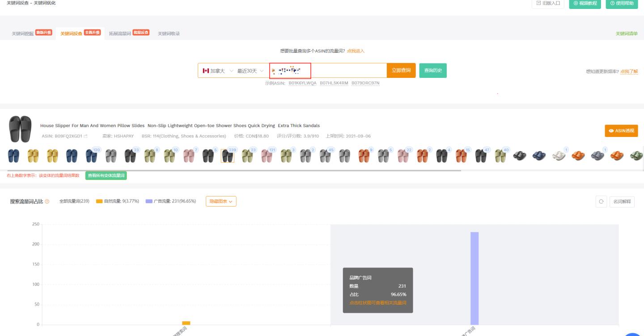The height and width of the screenshot is (336, 644).
Task: Open the external link icon after the ASIN
Action: (x=85, y=136)
